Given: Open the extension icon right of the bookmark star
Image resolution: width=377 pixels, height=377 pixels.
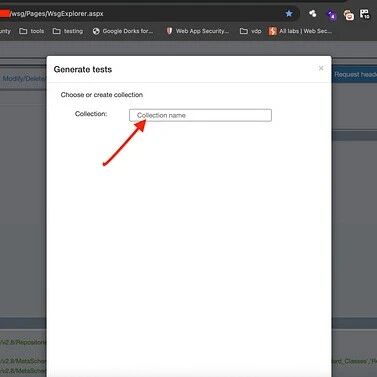Looking at the screenshot, I should coord(313,14).
